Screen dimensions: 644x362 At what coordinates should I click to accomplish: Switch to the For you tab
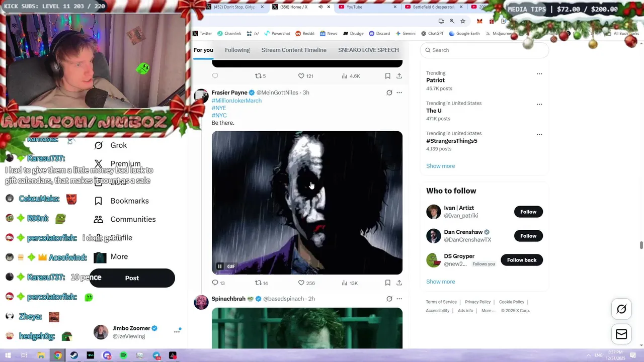coord(203,50)
